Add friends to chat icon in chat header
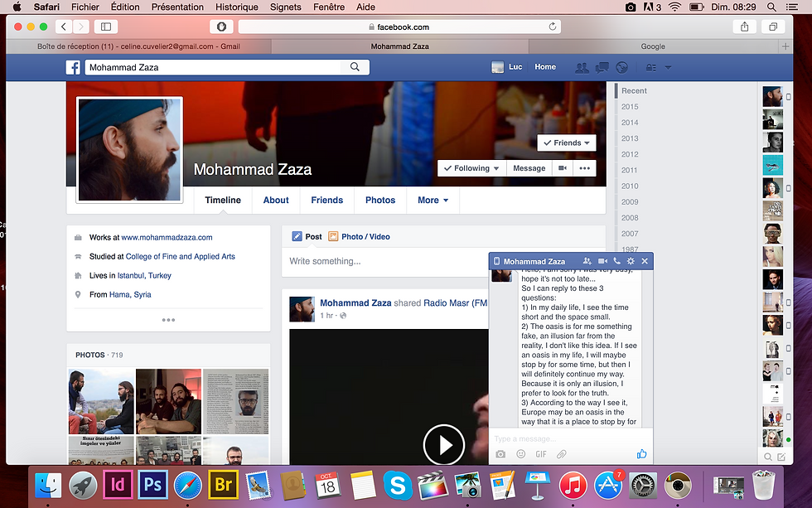This screenshot has width=812, height=508. point(587,261)
